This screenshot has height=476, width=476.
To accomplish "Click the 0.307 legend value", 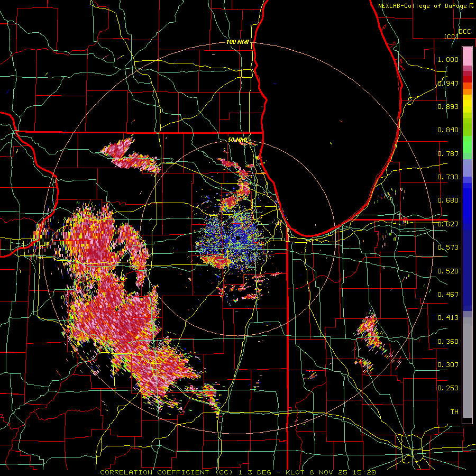I will point(448,365).
